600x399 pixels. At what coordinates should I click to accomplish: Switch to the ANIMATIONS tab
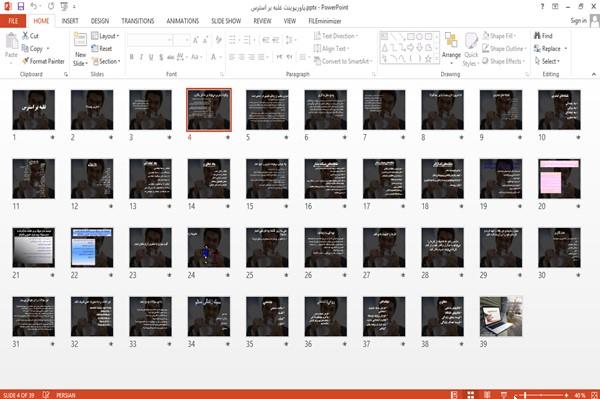pyautogui.click(x=183, y=21)
